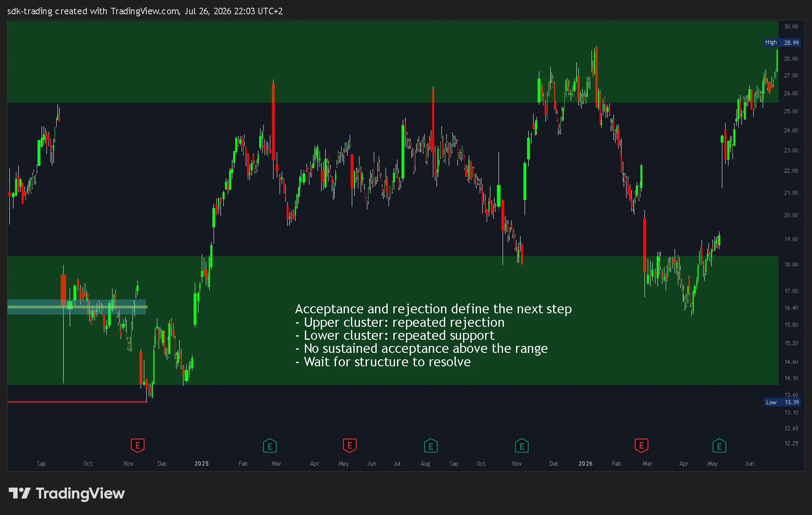Click the 15.20 price axis label
The width and height of the screenshot is (812, 515).
[791, 343]
